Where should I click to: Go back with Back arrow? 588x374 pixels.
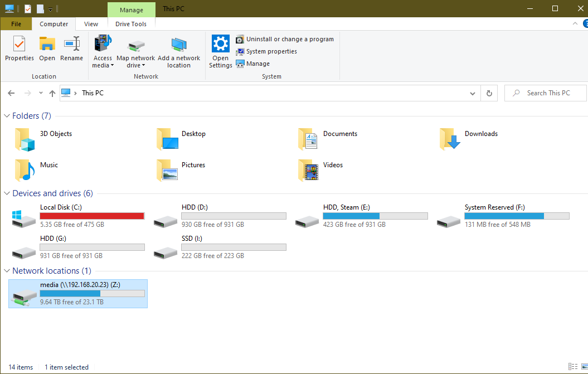11,93
